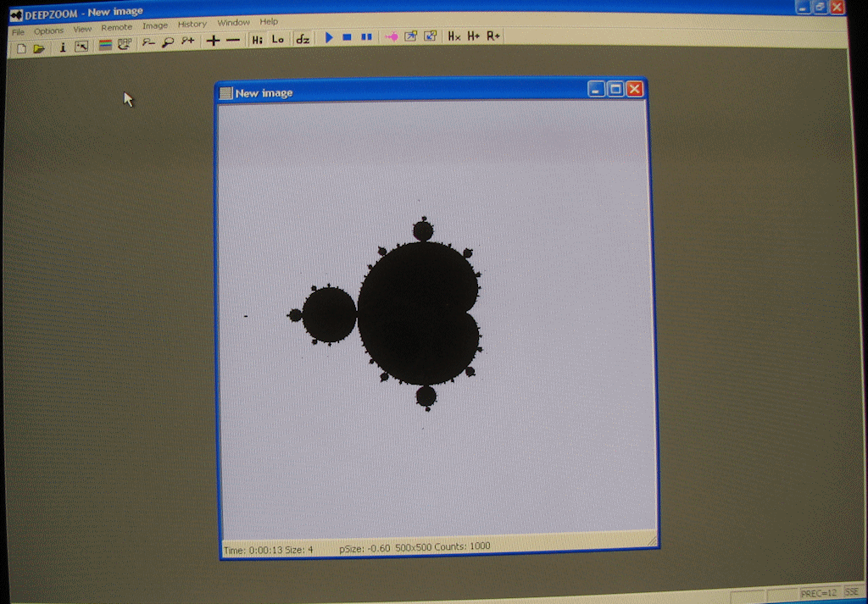Click the 'Time: 0:00:13' status text
The image size is (868, 604).
pyautogui.click(x=253, y=550)
